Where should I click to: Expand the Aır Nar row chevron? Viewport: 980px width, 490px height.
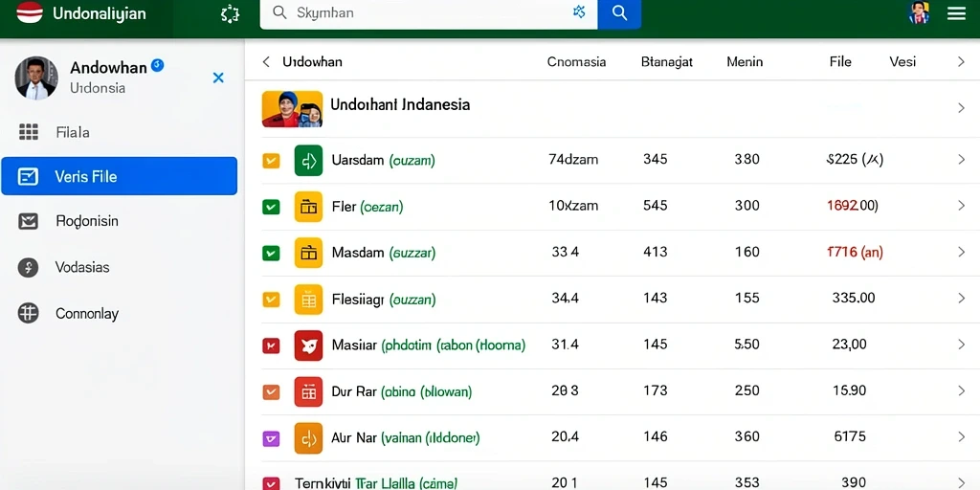(x=961, y=436)
